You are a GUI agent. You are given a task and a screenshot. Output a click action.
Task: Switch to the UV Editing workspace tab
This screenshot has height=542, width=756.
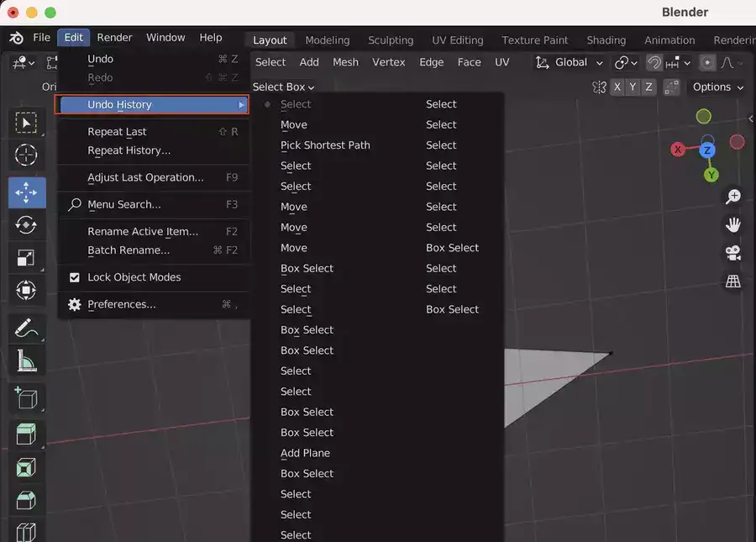click(x=458, y=40)
